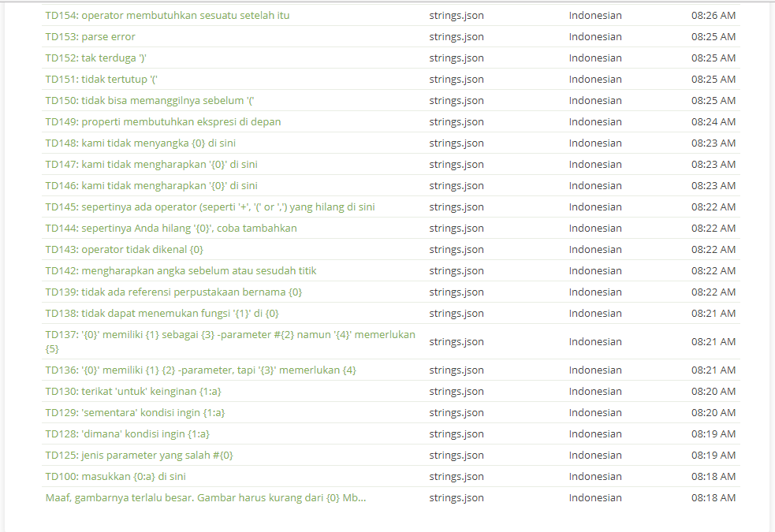775x532 pixels.
Task: Open TD125 jenis parameter yang salah #{0}
Action: tap(139, 455)
